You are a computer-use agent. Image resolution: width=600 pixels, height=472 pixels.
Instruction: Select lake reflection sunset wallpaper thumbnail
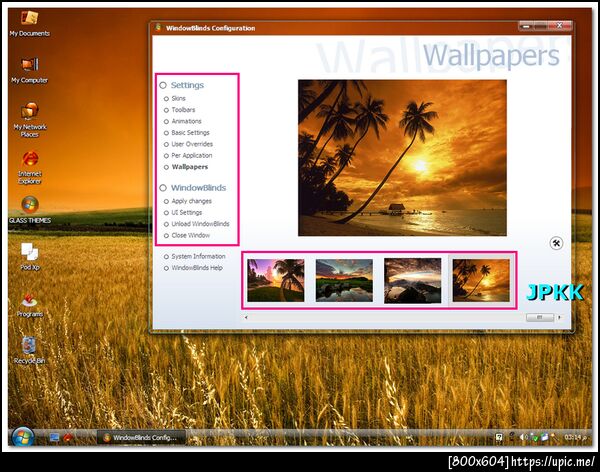344,281
